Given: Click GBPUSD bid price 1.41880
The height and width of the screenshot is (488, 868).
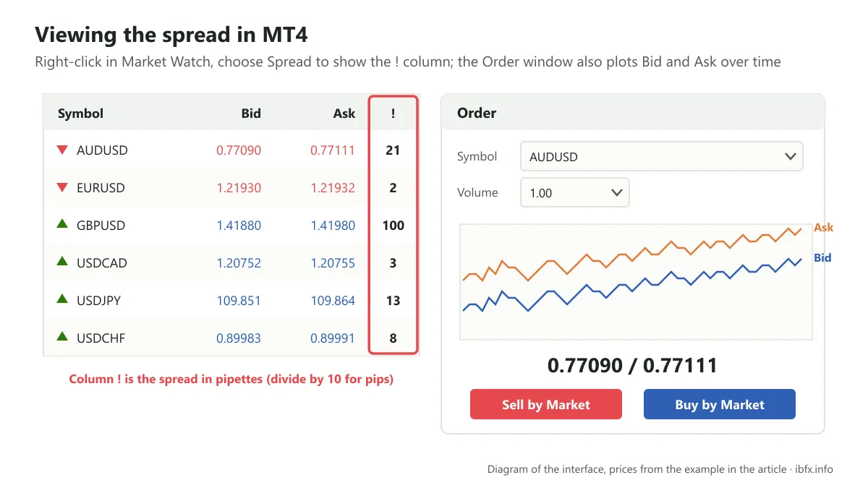Looking at the screenshot, I should point(239,226).
